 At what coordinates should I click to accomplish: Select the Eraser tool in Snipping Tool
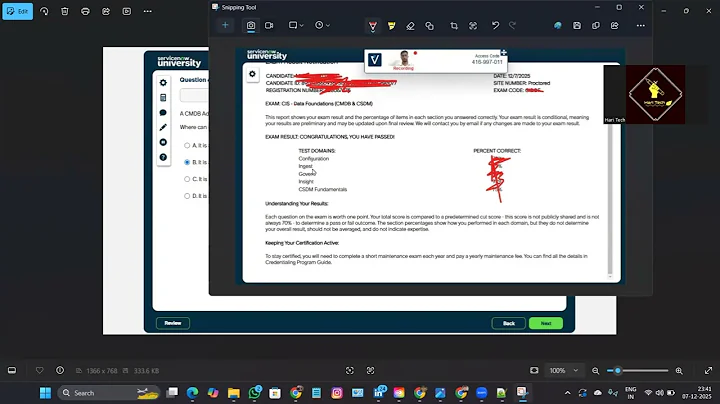411,26
